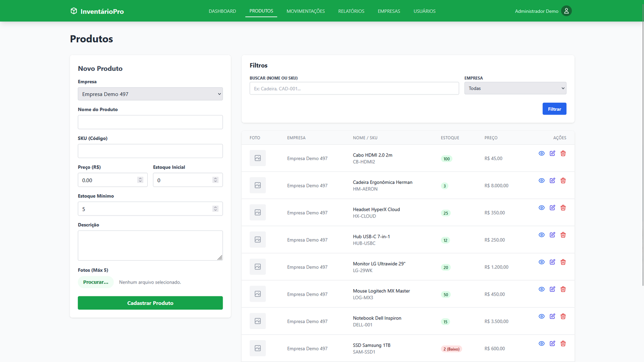The width and height of the screenshot is (644, 362).
Task: Switch to the MOVIMENTAÇÕES tab
Action: pyautogui.click(x=305, y=11)
